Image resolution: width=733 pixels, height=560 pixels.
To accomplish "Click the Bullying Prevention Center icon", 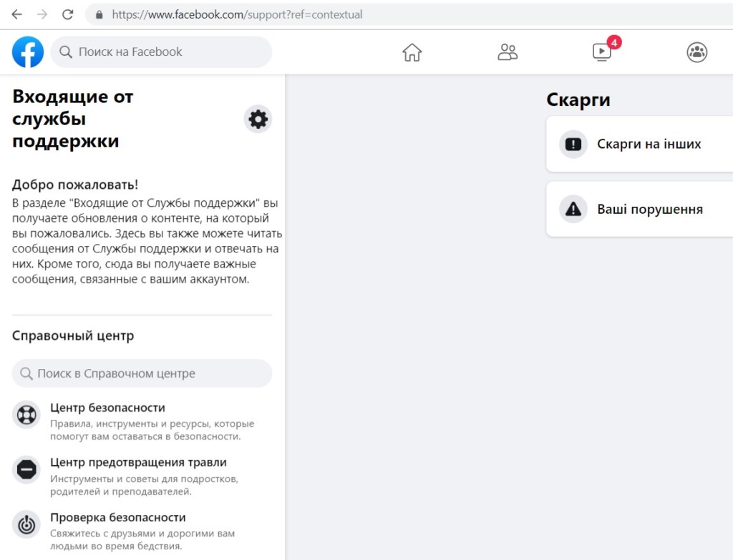I will 26,470.
